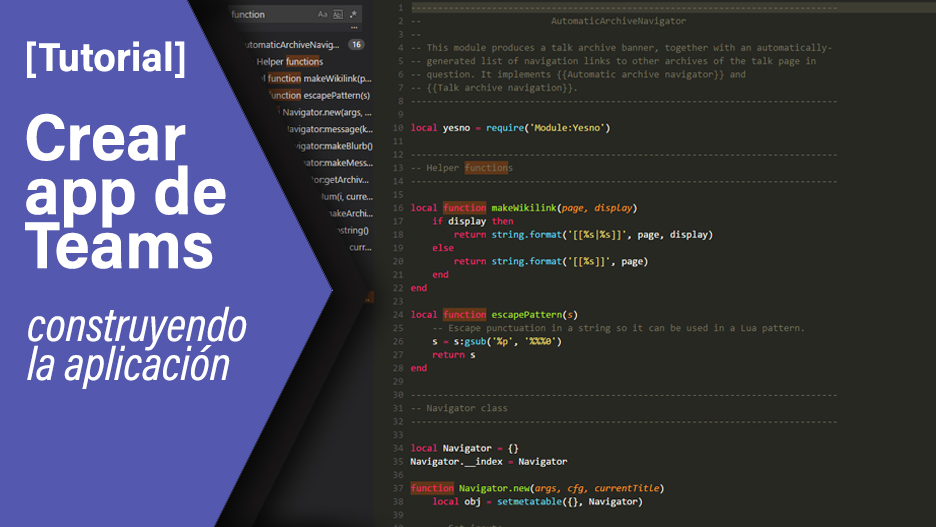
Task: Click 'page, display' parameters on line 16
Action: pyautogui.click(x=596, y=208)
